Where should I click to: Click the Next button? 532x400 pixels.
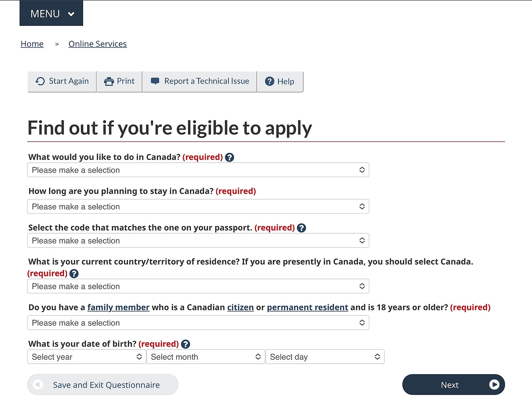[453, 385]
